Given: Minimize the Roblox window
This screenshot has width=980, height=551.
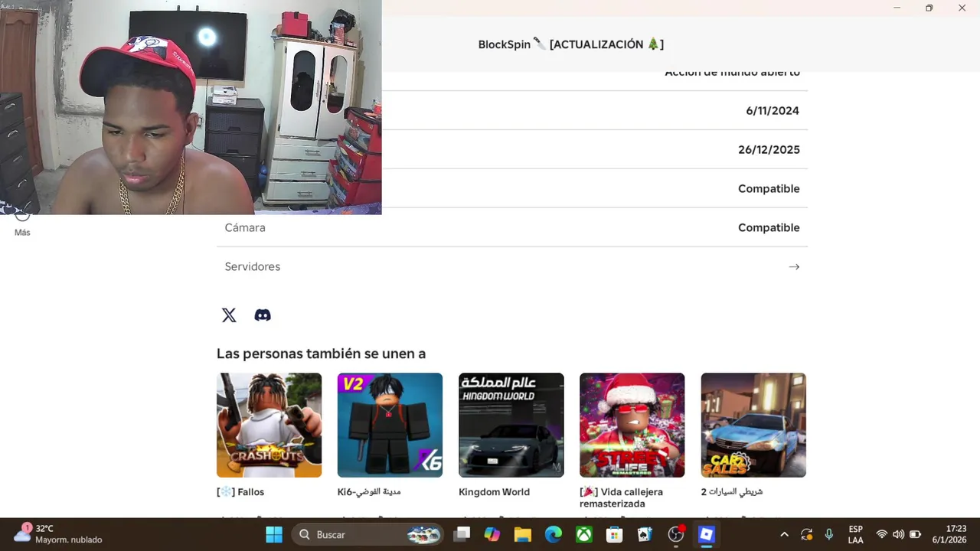Looking at the screenshot, I should tap(897, 8).
